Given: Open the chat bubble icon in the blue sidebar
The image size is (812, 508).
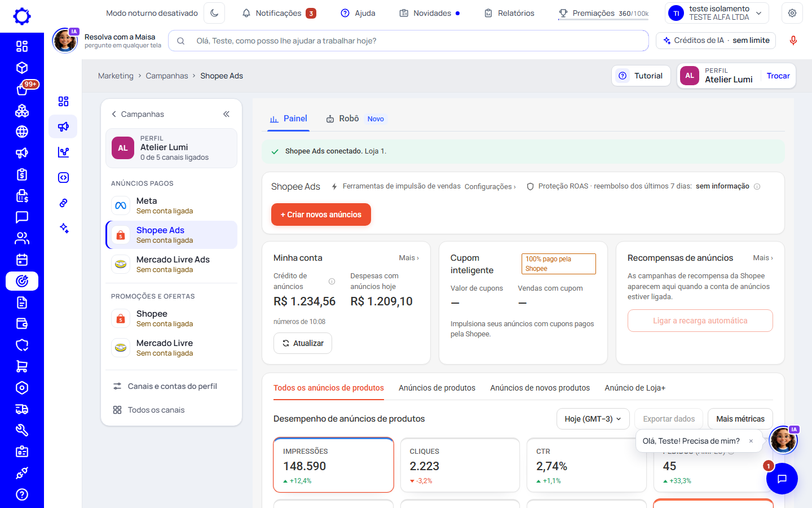Looking at the screenshot, I should 22,217.
